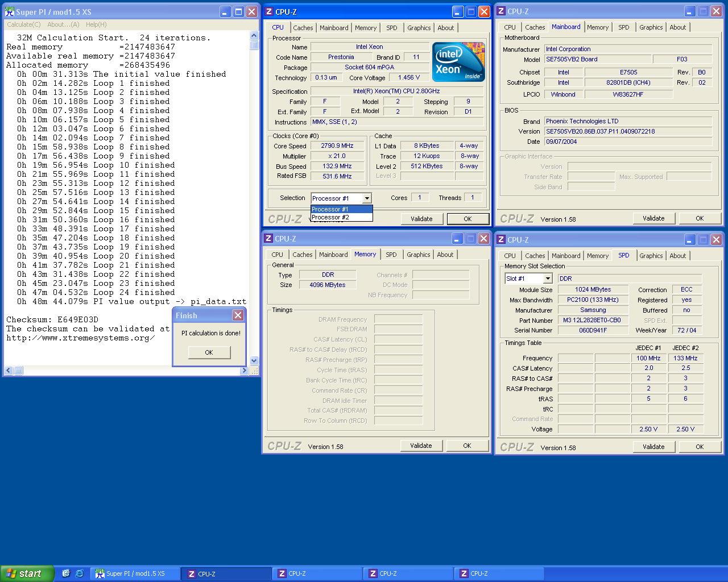This screenshot has width=728, height=582.
Task: Click Super PI vertical scrollbar up arrow
Action: [254, 36]
